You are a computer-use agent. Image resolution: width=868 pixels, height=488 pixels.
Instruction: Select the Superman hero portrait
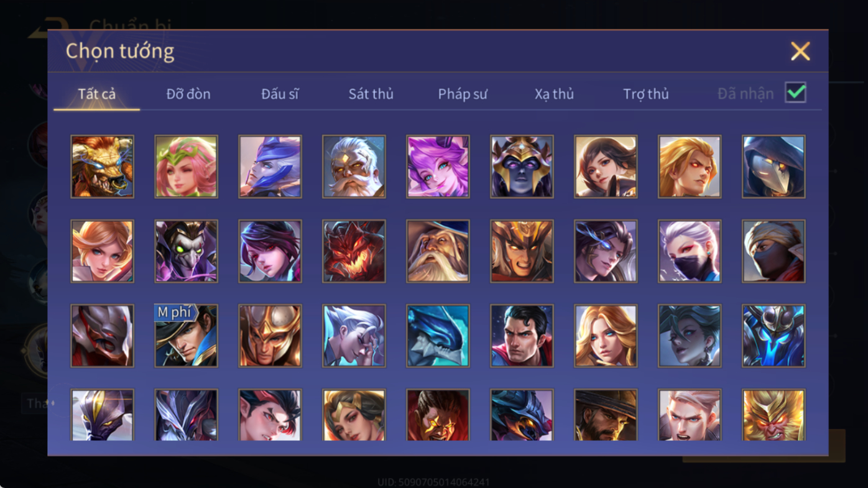tap(522, 336)
